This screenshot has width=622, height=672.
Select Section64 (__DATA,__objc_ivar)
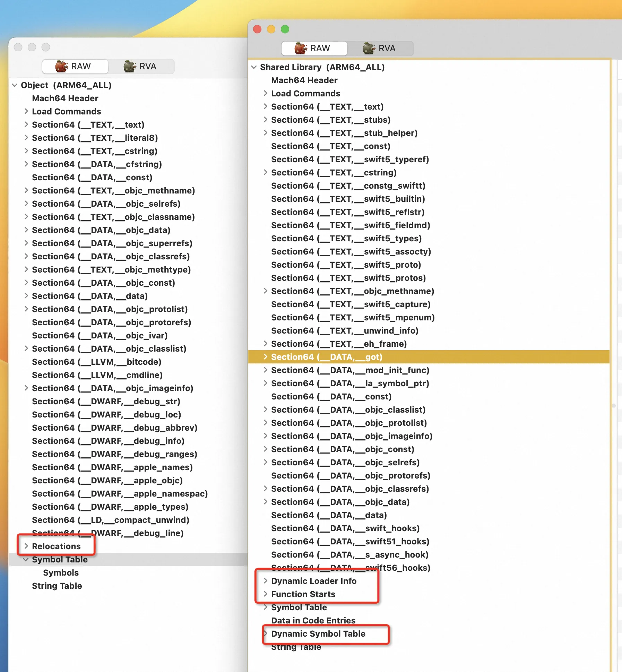coord(100,335)
